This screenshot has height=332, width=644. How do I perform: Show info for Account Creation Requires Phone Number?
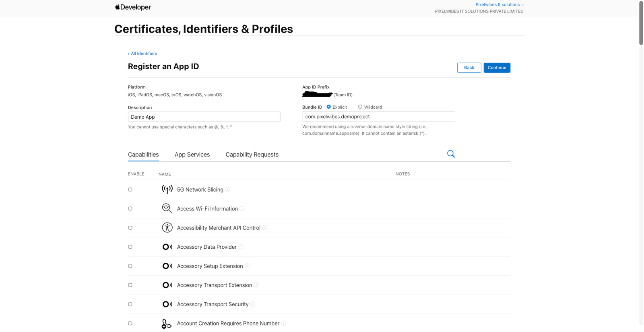tap(284, 323)
